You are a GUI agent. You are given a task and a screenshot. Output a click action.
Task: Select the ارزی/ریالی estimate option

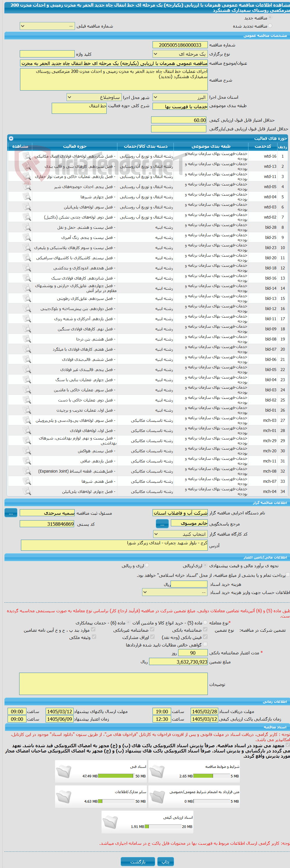point(205,566)
